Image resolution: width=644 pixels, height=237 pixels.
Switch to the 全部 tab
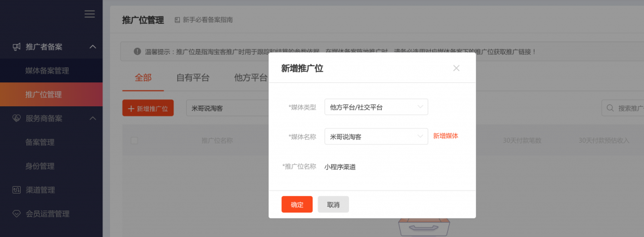[143, 77]
